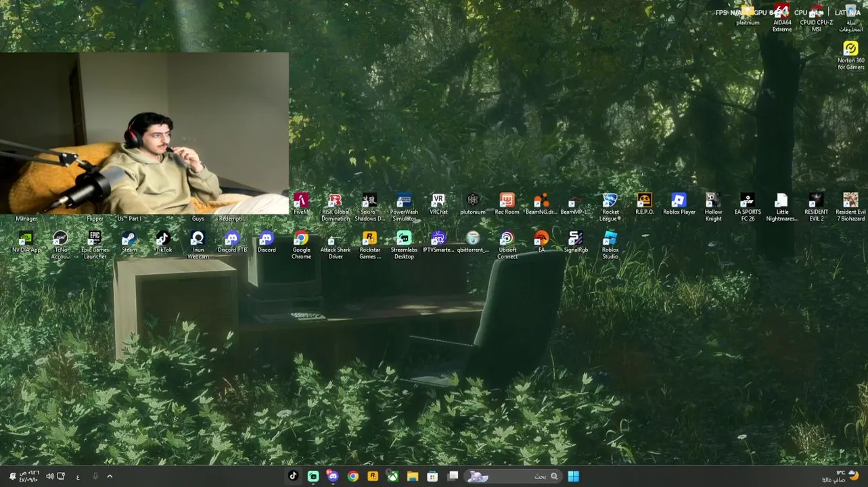Select EA SPORTS FC 26 shortcut
This screenshot has height=487, width=868.
tap(748, 200)
